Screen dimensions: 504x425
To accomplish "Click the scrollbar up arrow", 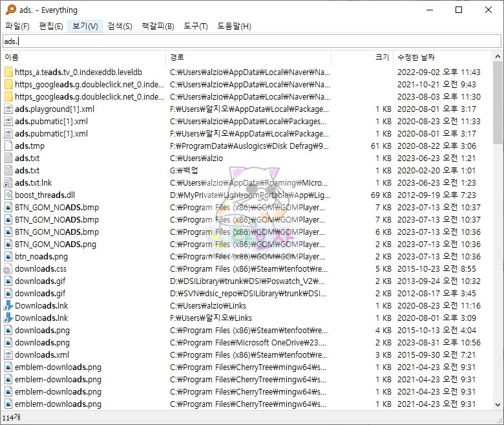I will coord(498,57).
